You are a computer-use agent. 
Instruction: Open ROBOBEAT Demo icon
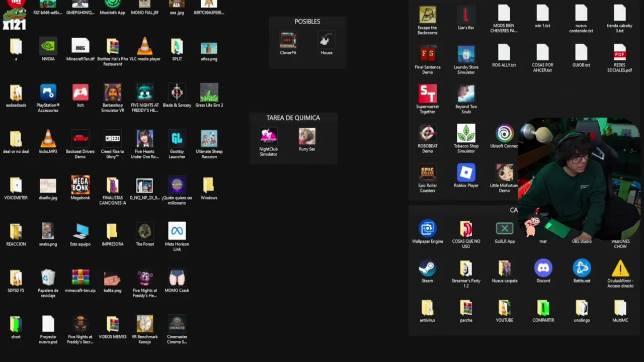point(427,133)
